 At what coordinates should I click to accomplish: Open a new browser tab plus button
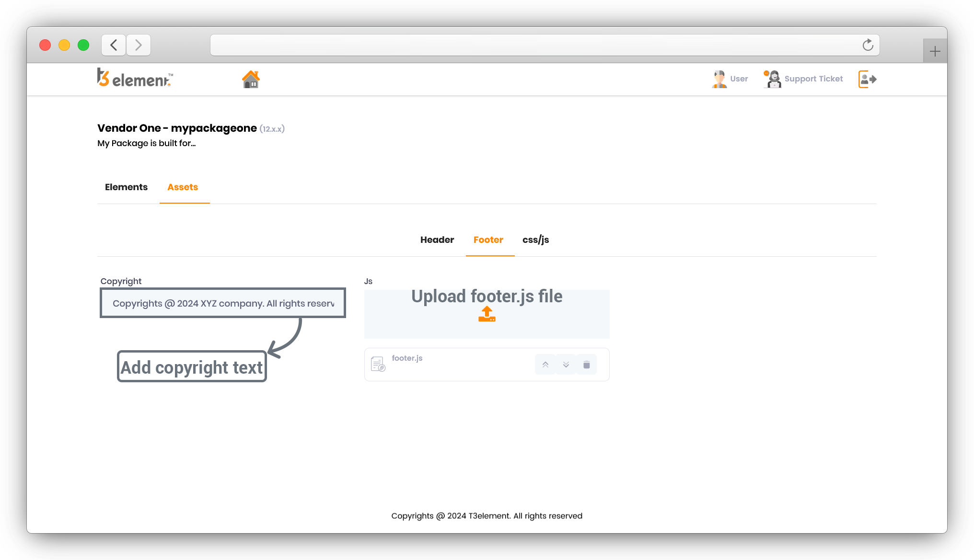pos(935,51)
